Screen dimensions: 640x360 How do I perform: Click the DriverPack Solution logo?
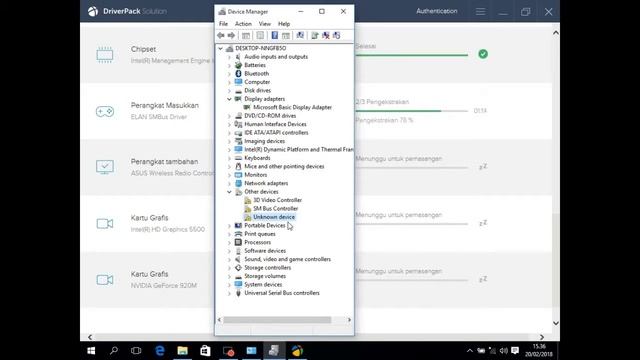(x=127, y=11)
